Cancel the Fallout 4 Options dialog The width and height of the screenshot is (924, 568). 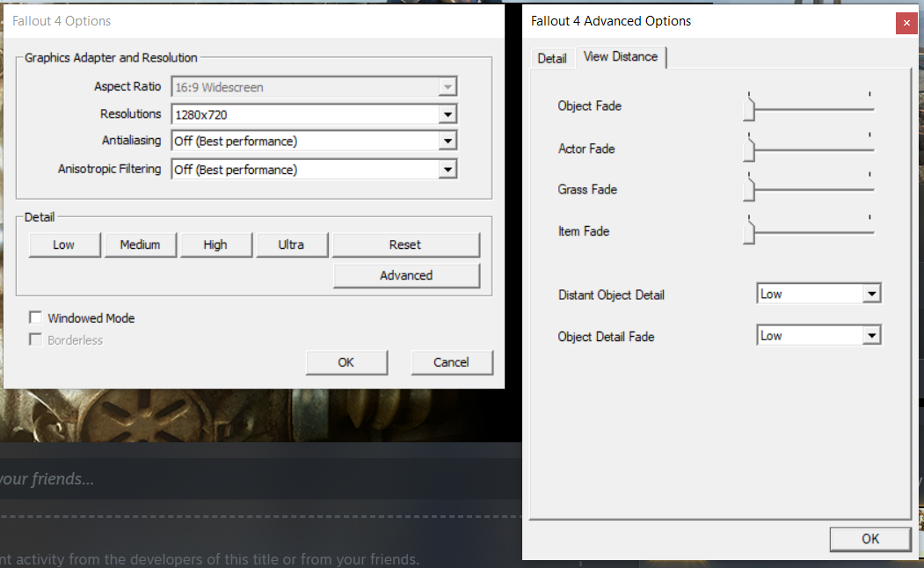point(452,362)
